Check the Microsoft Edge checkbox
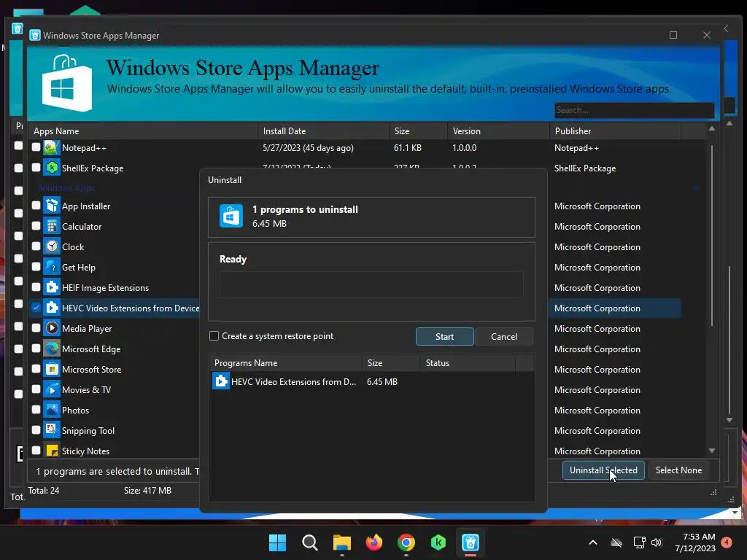 36,349
